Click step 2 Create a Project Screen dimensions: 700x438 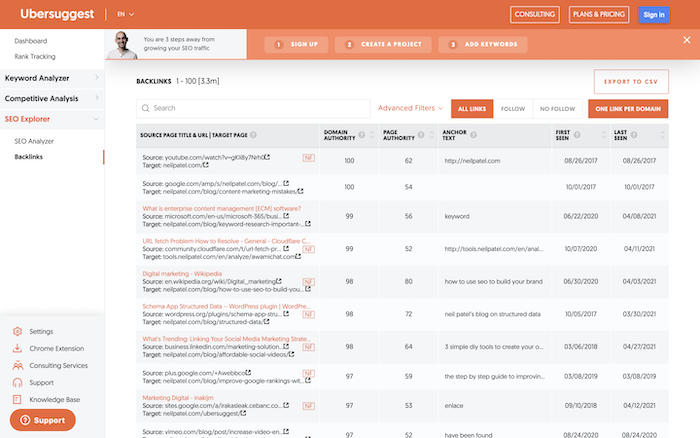383,44
